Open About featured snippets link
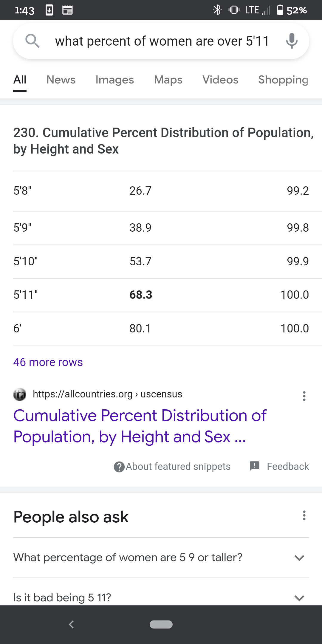This screenshot has width=322, height=644. point(178,467)
